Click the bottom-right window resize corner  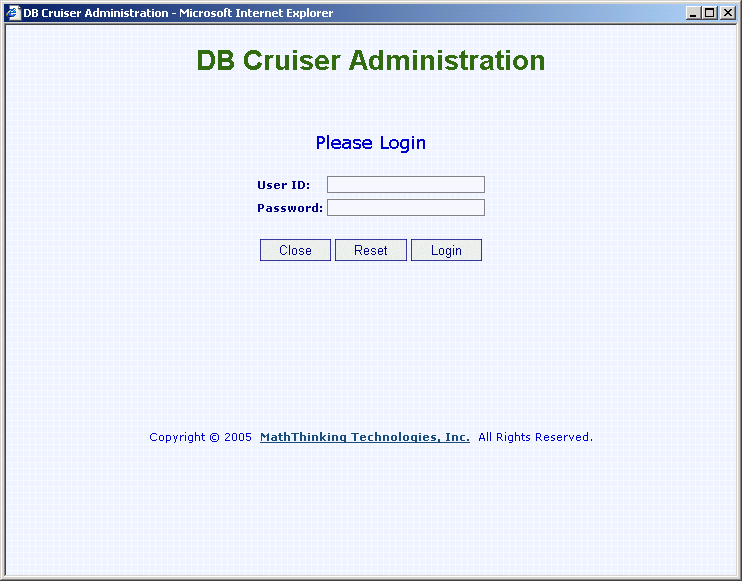(737, 576)
